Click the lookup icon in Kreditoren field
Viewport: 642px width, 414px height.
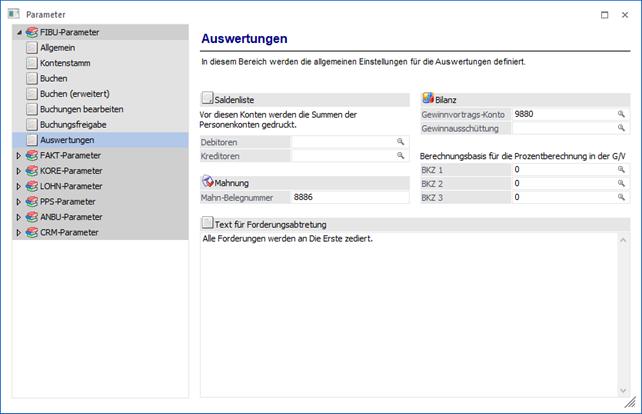point(401,156)
